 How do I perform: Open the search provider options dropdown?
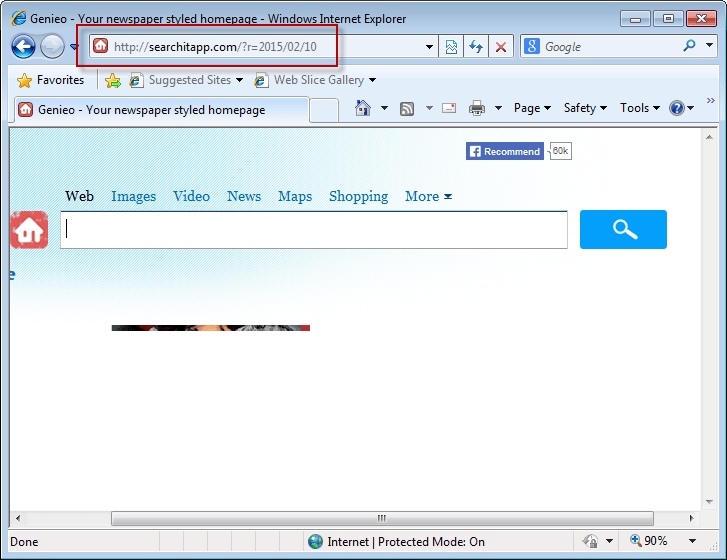pyautogui.click(x=709, y=45)
